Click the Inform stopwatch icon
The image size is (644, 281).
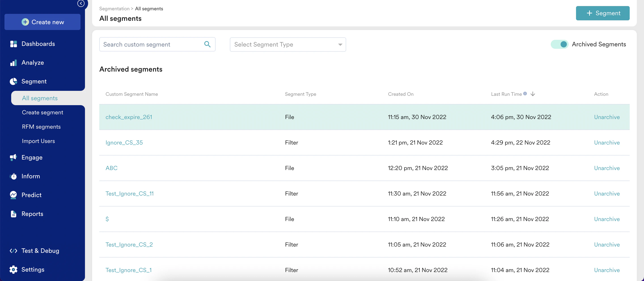(x=13, y=176)
